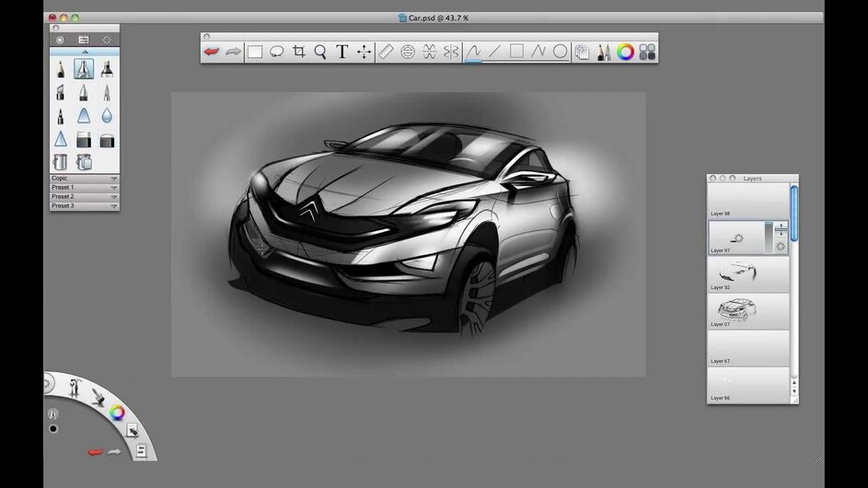Viewport: 868px width, 488px height.
Task: Select the Oval draw style
Action: tap(561, 52)
